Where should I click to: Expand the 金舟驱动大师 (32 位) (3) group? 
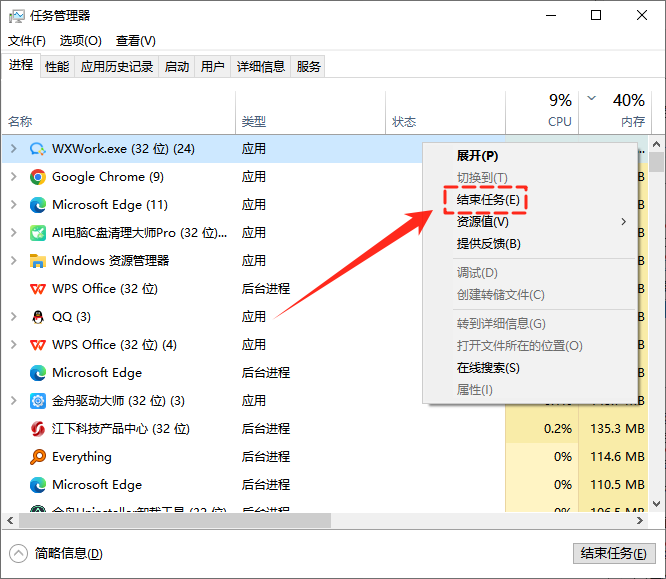14,401
